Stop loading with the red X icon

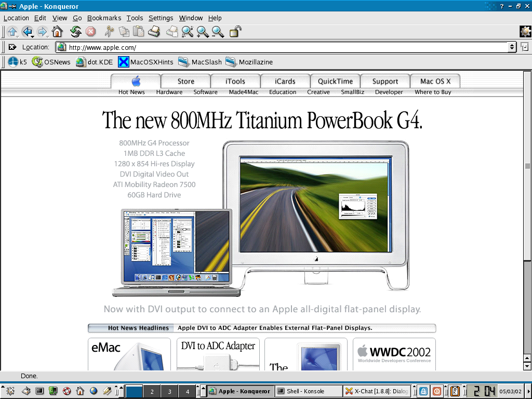(90, 32)
